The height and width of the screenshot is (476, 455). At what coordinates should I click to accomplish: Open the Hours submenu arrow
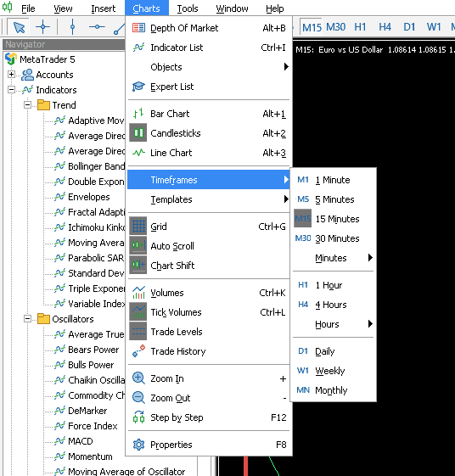click(x=370, y=324)
